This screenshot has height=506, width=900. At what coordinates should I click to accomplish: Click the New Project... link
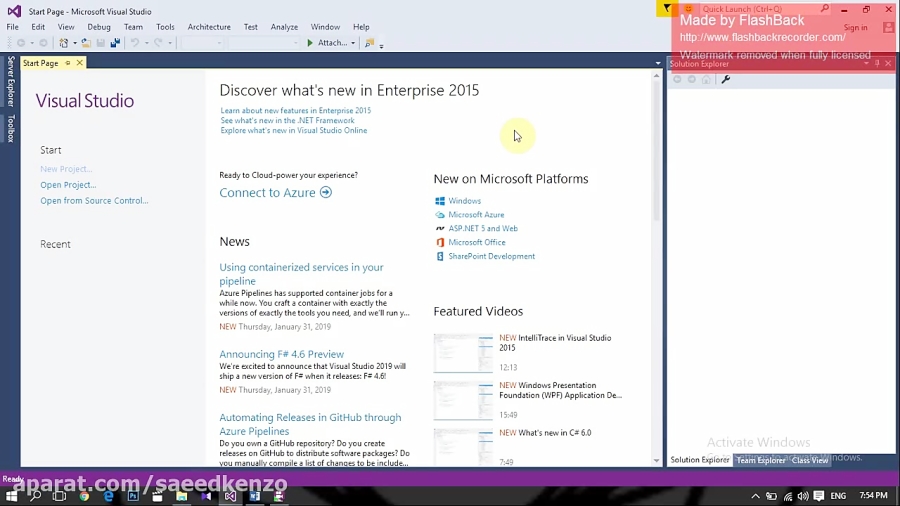[66, 169]
